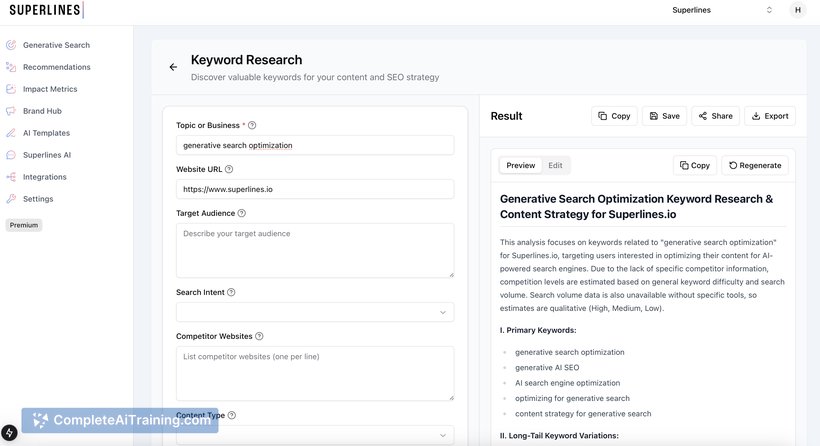Click the help icon beside Competitor Websites
This screenshot has width=820, height=446.
pos(259,336)
